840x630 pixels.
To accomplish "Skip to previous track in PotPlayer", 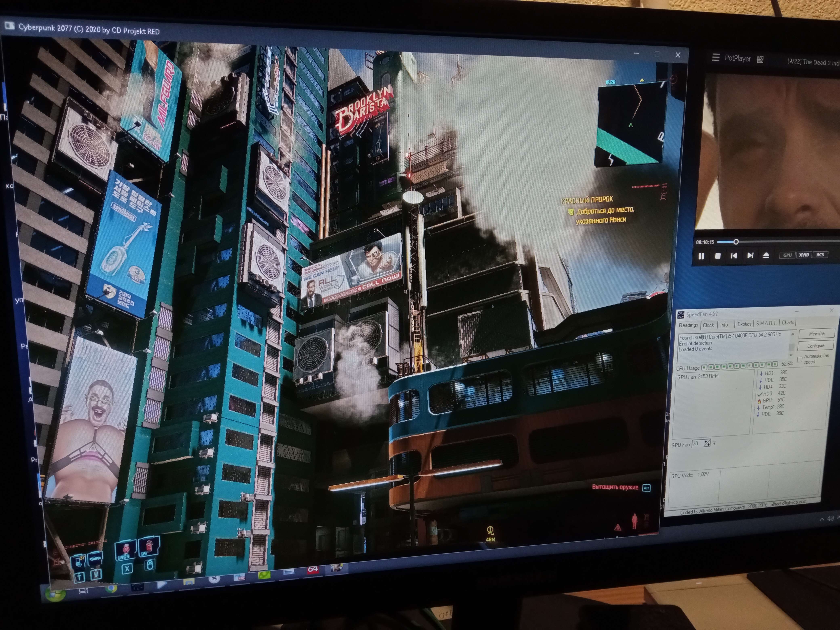I will [x=734, y=256].
